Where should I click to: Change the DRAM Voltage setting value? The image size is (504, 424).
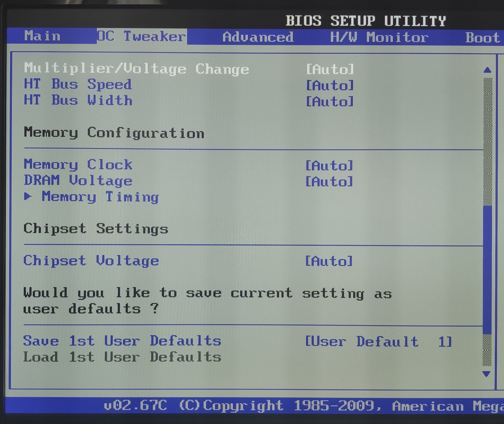329,181
